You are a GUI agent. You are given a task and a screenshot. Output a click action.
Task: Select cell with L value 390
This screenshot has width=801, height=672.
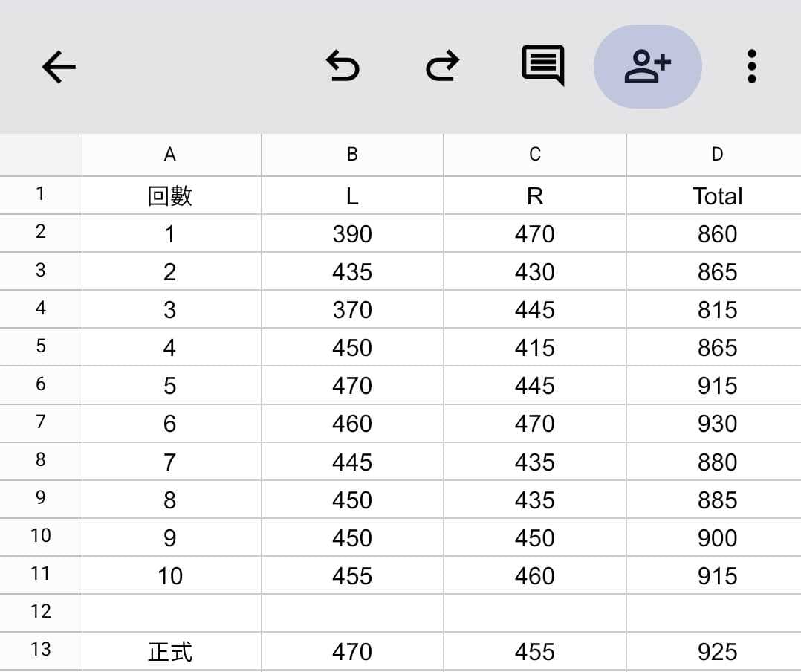point(352,233)
